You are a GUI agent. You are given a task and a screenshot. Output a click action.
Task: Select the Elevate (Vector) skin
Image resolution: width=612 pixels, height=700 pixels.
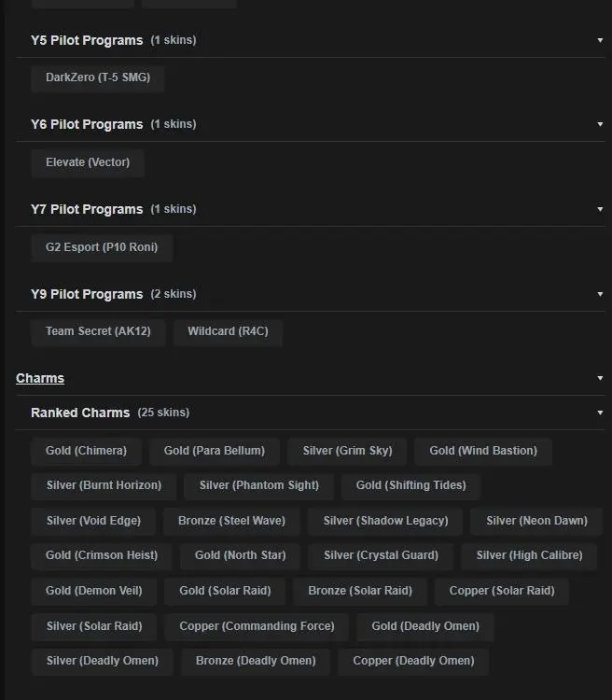click(88, 162)
